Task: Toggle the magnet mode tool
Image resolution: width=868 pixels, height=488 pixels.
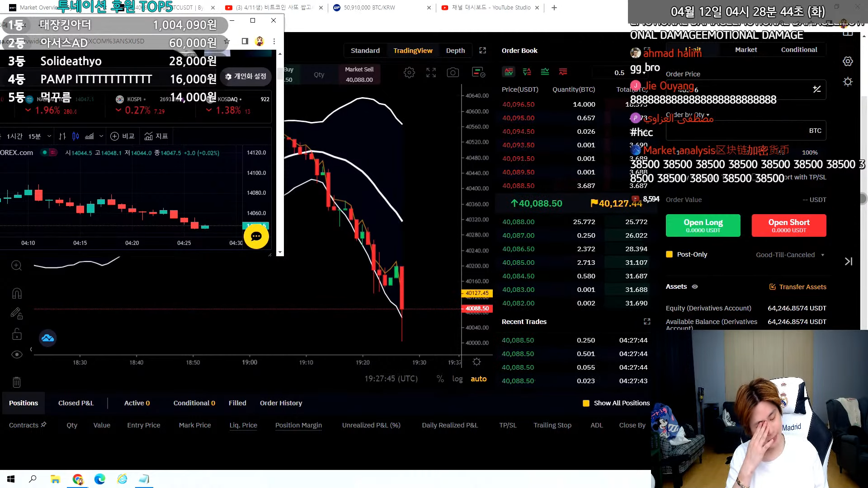Action: [17, 294]
